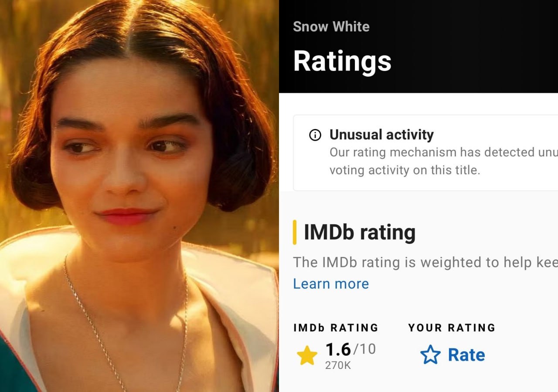Click the blue outlined star icon
Image resolution: width=558 pixels, height=392 pixels.
pos(430,355)
